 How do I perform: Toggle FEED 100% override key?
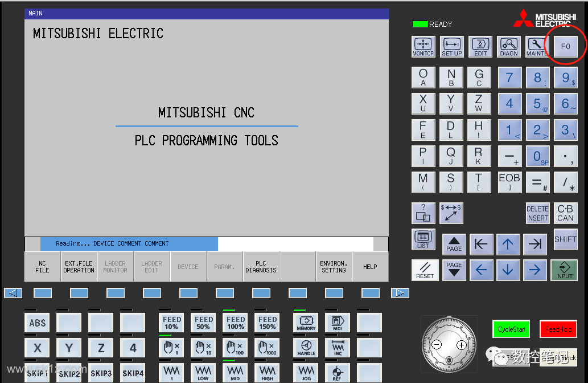[236, 323]
